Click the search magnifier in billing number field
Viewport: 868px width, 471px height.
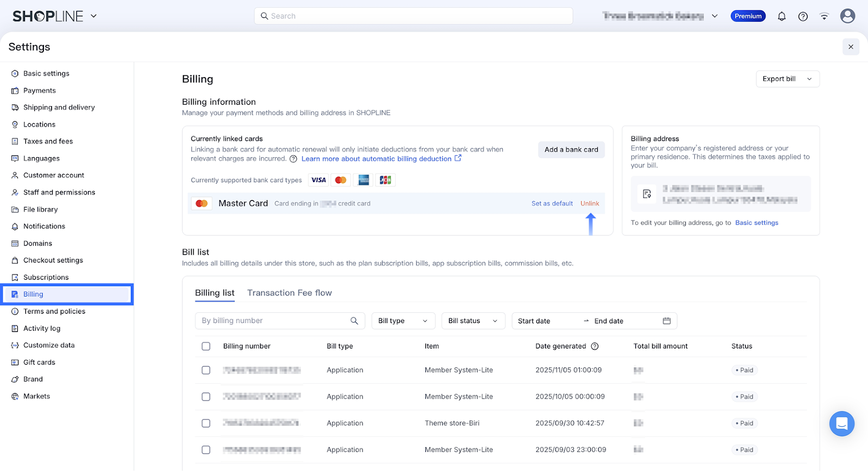[354, 321]
